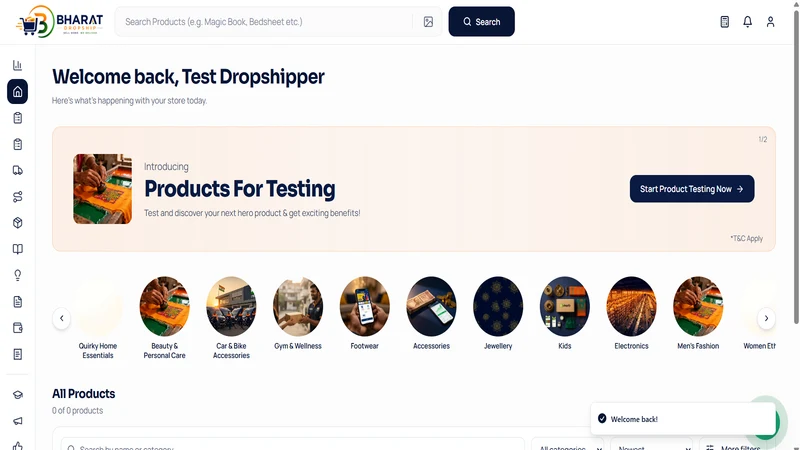
Task: Open the user profile icon
Action: coord(770,22)
